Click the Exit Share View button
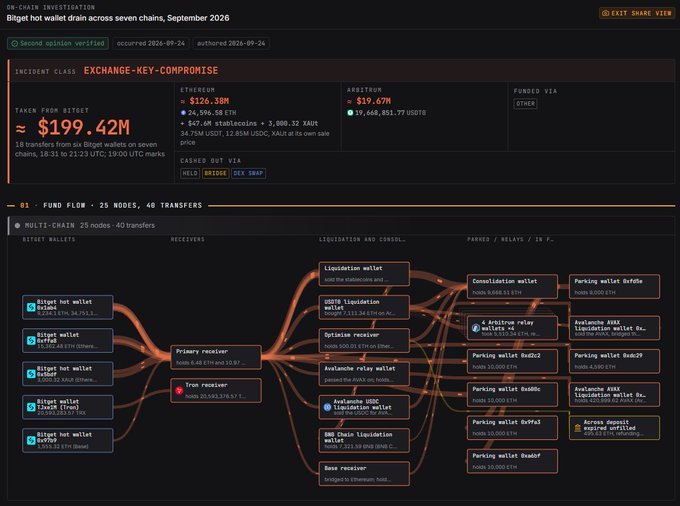 (637, 13)
